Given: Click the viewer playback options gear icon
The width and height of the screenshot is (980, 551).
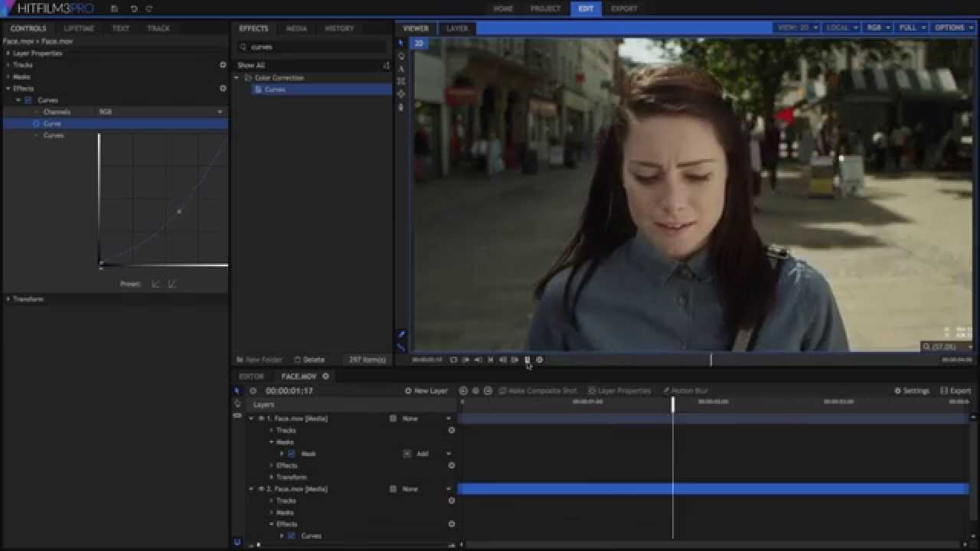Looking at the screenshot, I should [x=539, y=360].
